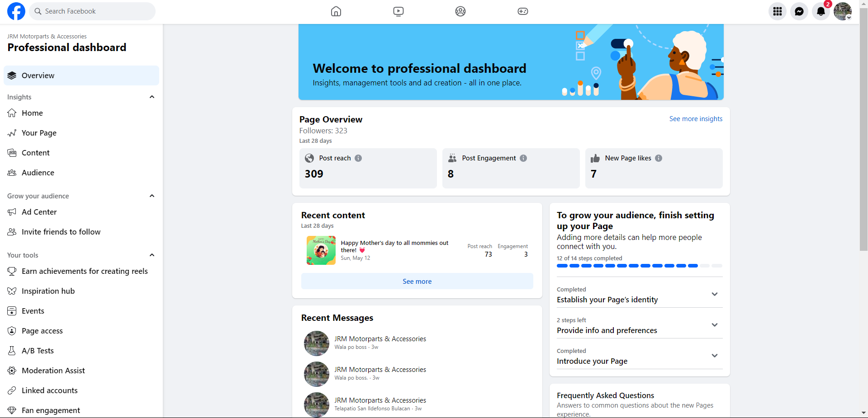Expand Introduce your Page step
Image resolution: width=868 pixels, height=418 pixels.
point(715,356)
